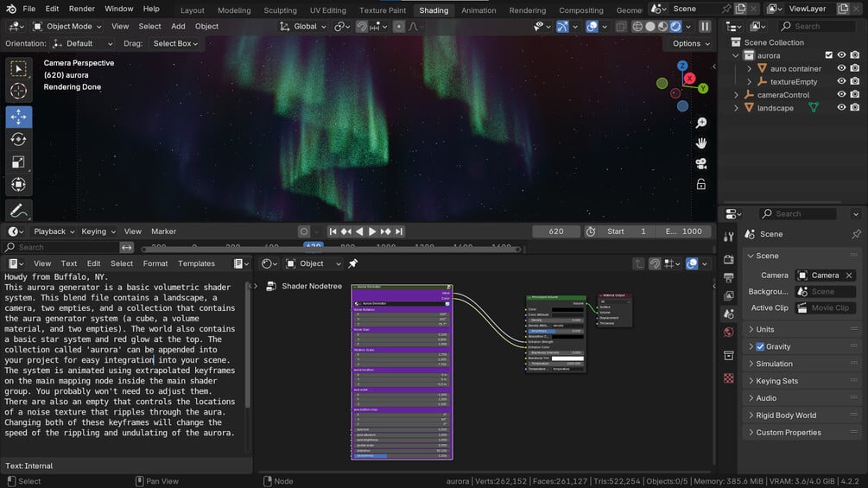Switch to the Animation workspace tab
Image resolution: width=868 pixels, height=488 pixels.
coord(478,10)
